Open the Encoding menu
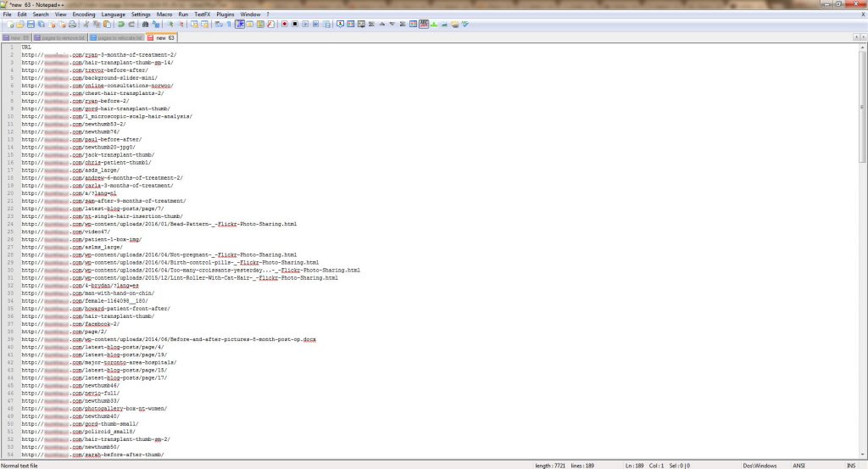868x469 pixels. pos(84,14)
